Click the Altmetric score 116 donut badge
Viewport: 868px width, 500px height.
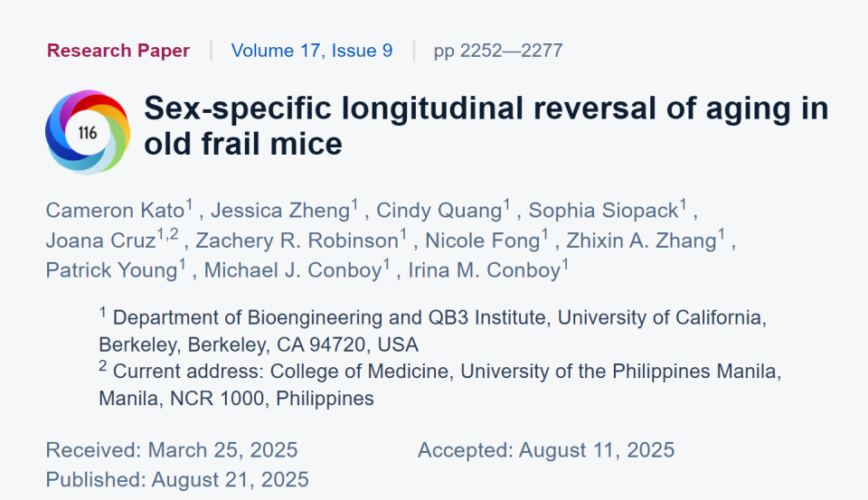(88, 133)
